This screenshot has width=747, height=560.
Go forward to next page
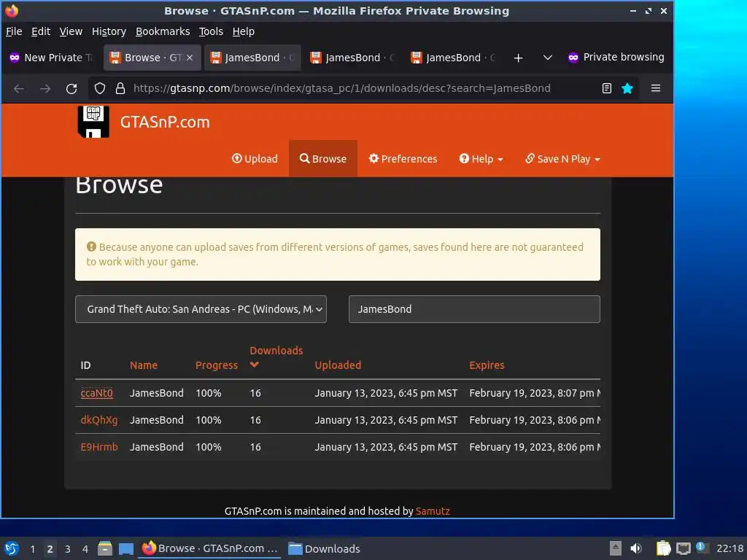click(45, 88)
